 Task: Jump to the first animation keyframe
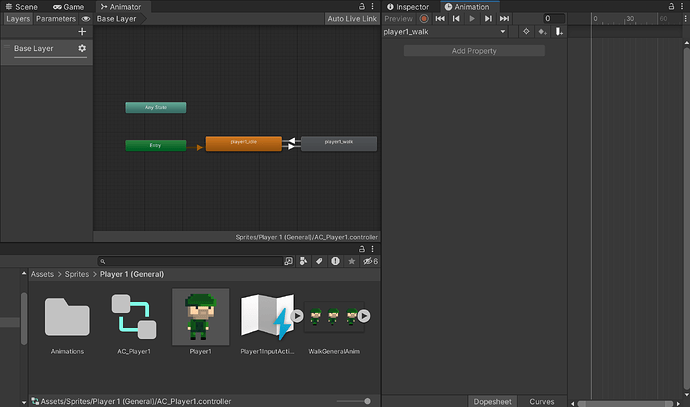[440, 18]
